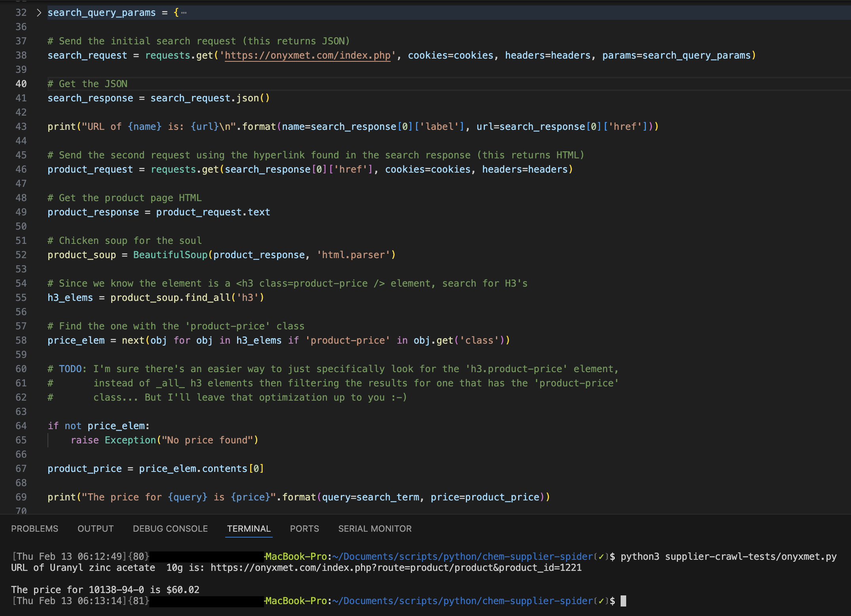Click the 'html.parser' string on line 52
This screenshot has width=851, height=616.
click(x=353, y=255)
